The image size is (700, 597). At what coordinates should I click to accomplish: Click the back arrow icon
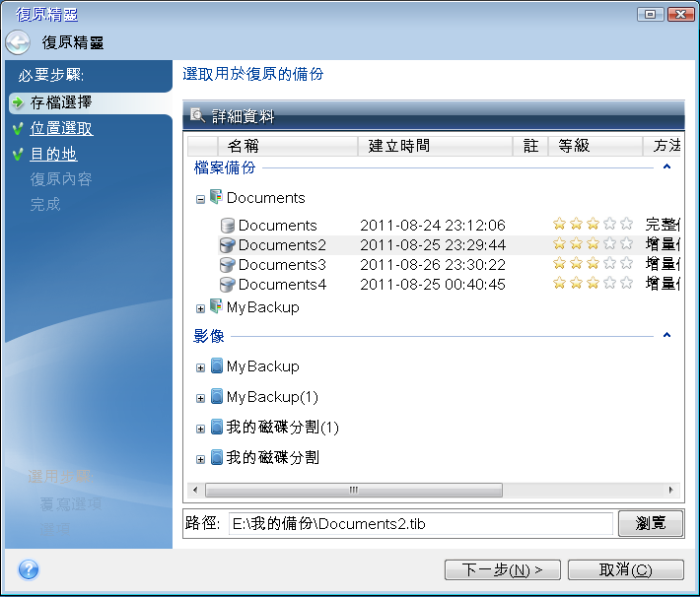(x=18, y=42)
